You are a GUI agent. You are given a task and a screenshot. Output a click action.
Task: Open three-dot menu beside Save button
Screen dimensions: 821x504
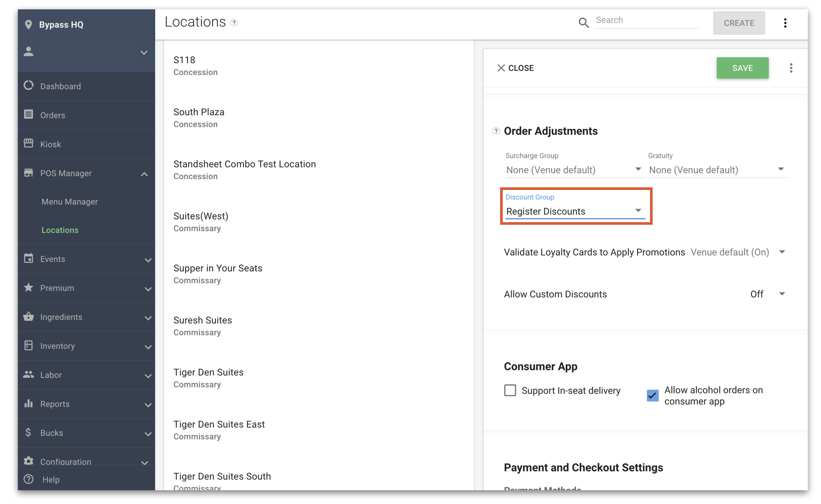[x=791, y=68]
